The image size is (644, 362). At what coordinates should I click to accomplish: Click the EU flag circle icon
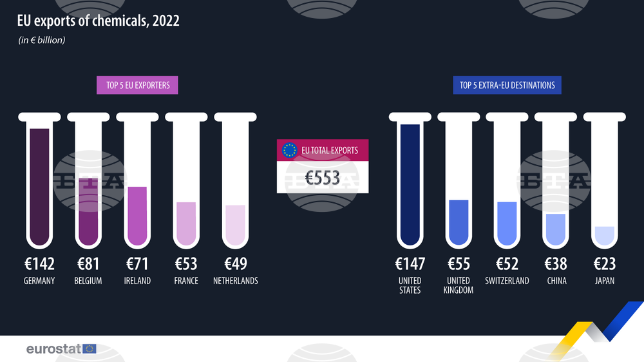point(289,150)
